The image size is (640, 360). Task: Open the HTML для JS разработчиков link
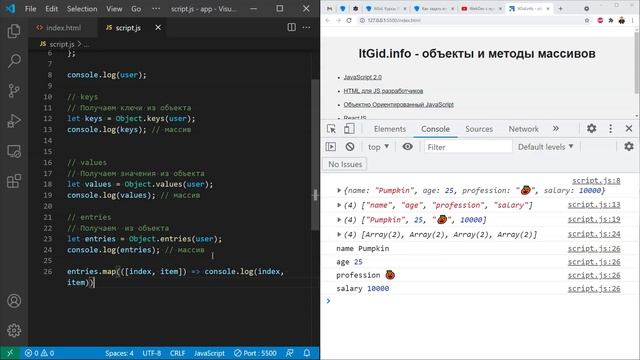point(383,91)
